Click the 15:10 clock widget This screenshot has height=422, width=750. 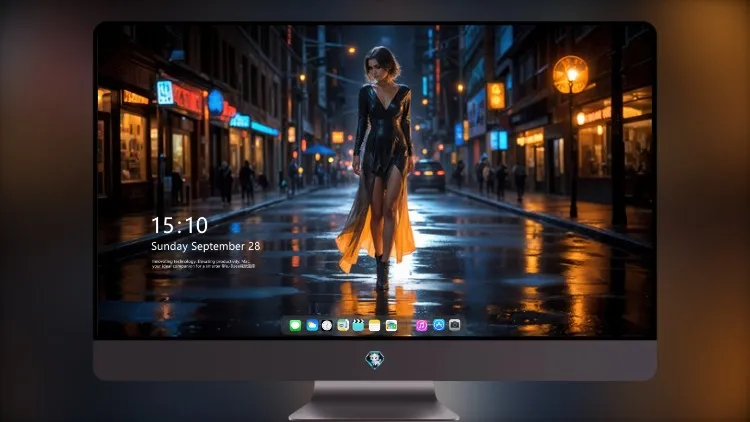click(179, 225)
